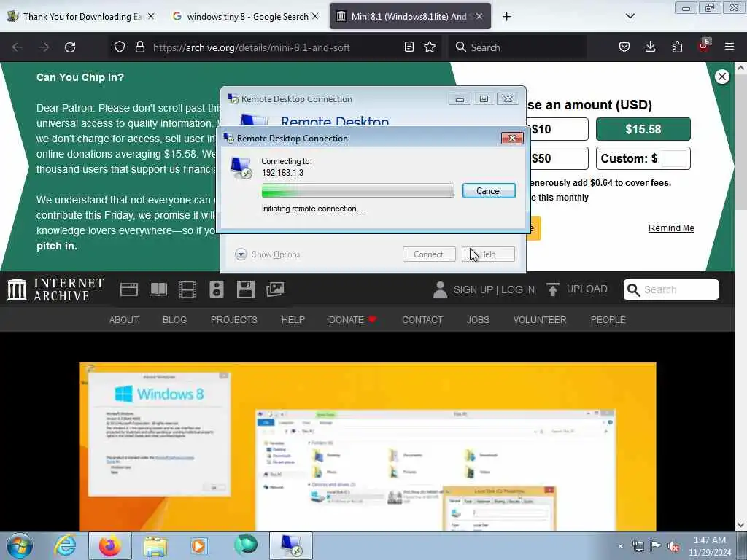Click Connect in Remote Desktop window
Image resolution: width=747 pixels, height=560 pixels.
coord(429,254)
